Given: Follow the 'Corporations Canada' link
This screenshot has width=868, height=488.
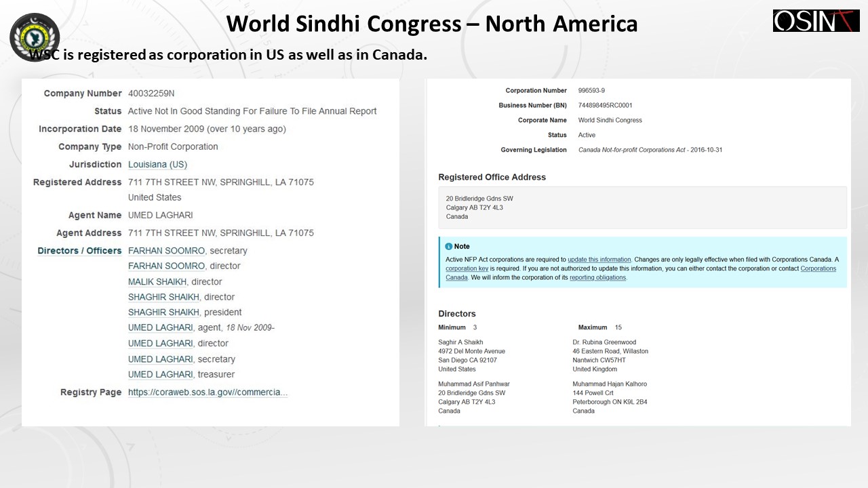Looking at the screenshot, I should (x=818, y=268).
